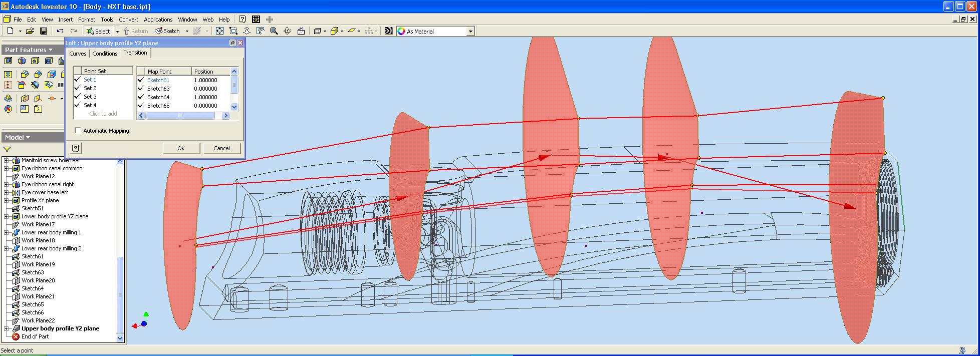The height and width of the screenshot is (356, 980).
Task: Toggle checkmark for Sketch61 map point
Action: (x=141, y=80)
